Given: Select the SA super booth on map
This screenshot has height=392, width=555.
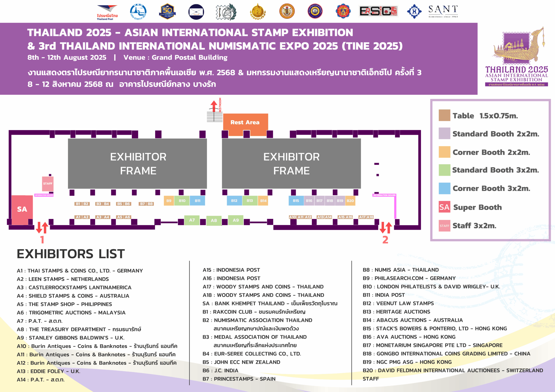Looking at the screenshot, I should pyautogui.click(x=22, y=209).
